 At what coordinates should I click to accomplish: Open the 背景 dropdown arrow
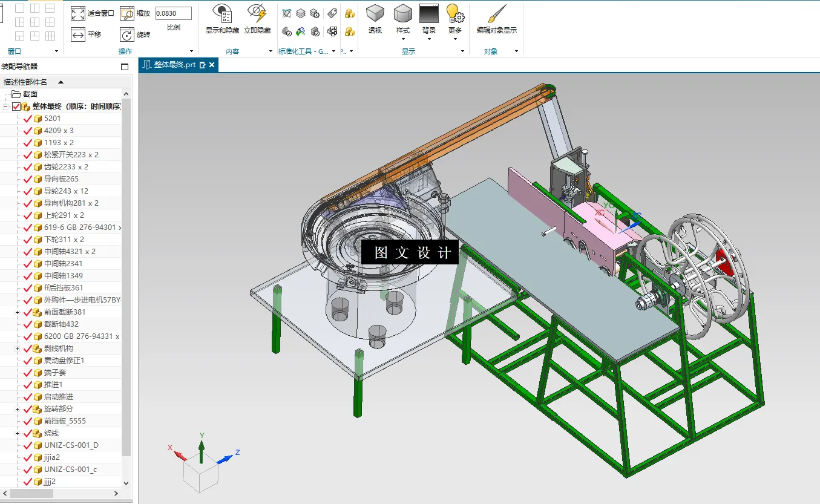pyautogui.click(x=429, y=39)
